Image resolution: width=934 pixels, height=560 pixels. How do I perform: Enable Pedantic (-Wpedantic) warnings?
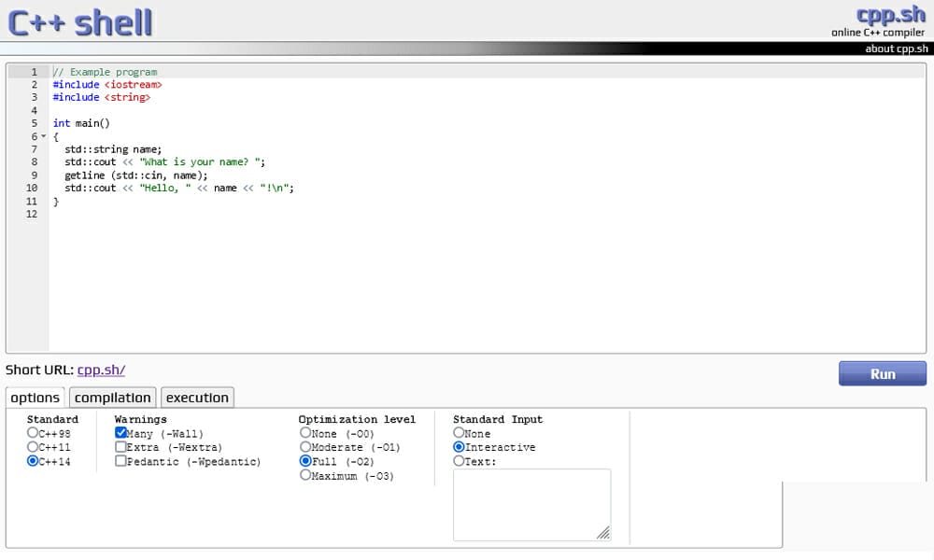coord(120,460)
